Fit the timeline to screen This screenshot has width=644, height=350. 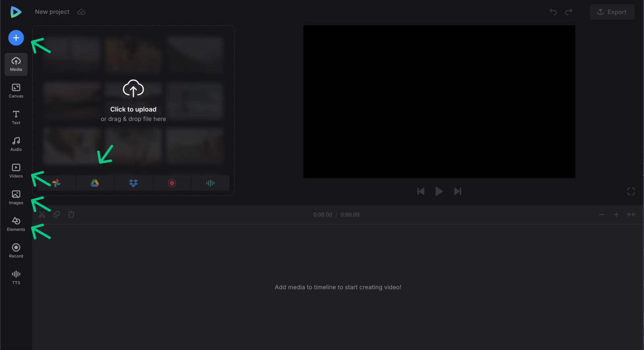pos(631,215)
